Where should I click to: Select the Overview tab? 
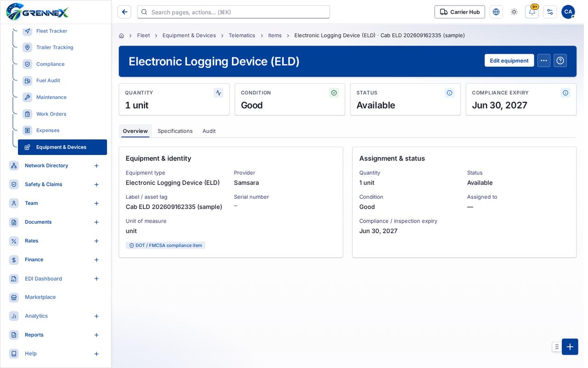click(135, 131)
